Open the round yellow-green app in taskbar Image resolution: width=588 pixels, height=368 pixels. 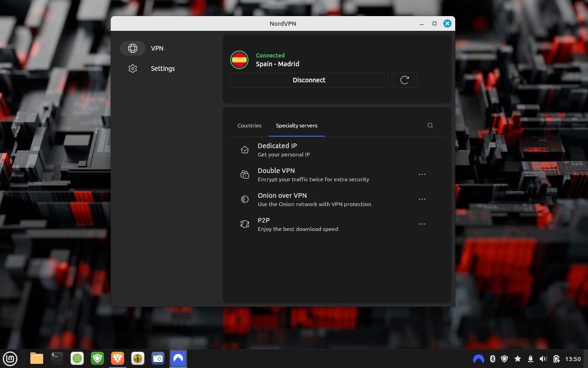click(138, 358)
